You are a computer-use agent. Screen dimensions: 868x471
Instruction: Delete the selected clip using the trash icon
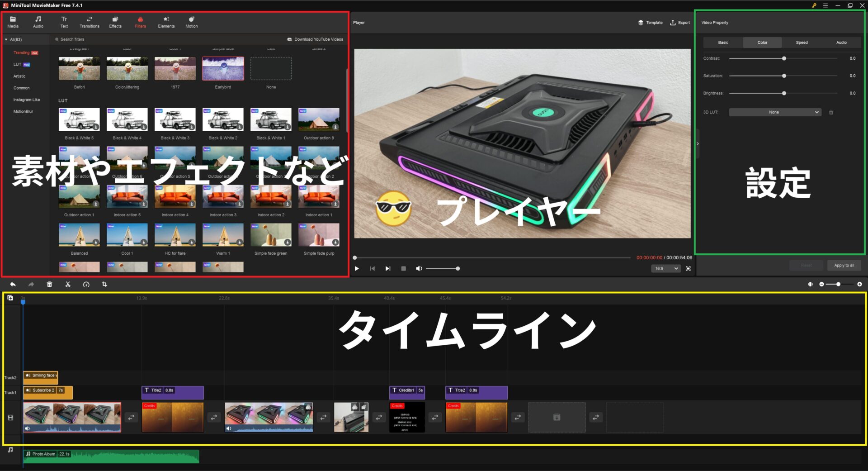tap(50, 284)
